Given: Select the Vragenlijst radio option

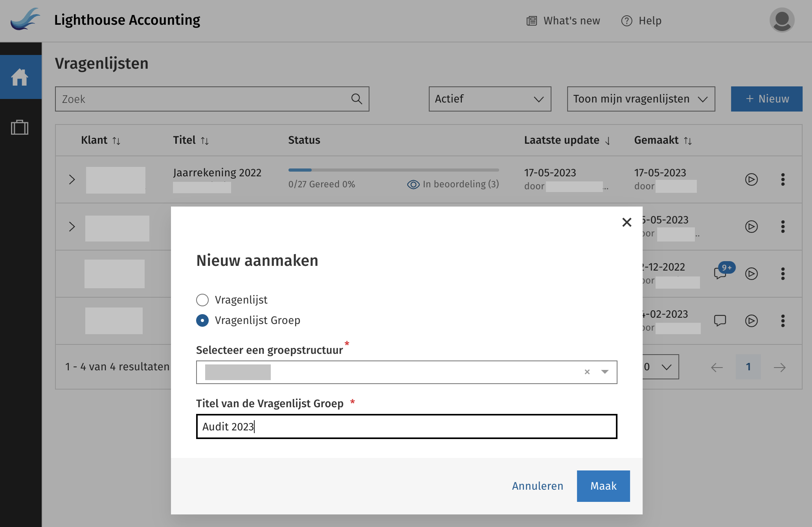Looking at the screenshot, I should click(x=202, y=300).
